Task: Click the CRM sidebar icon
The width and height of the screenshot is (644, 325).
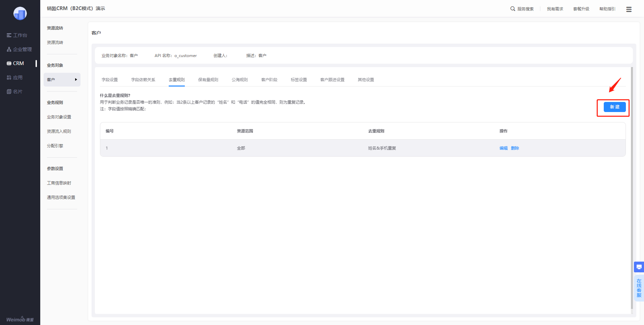Action: (9, 63)
